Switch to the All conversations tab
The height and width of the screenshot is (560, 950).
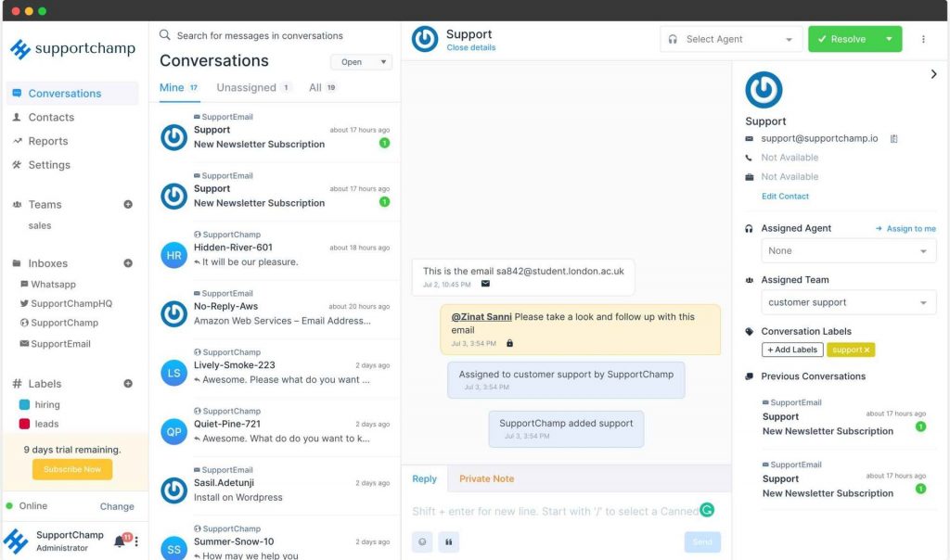323,88
